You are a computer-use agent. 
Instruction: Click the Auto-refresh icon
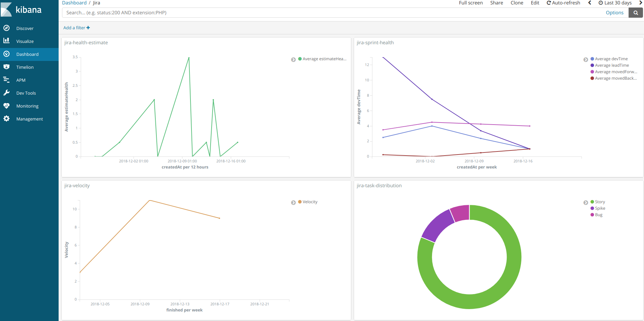[x=549, y=3]
